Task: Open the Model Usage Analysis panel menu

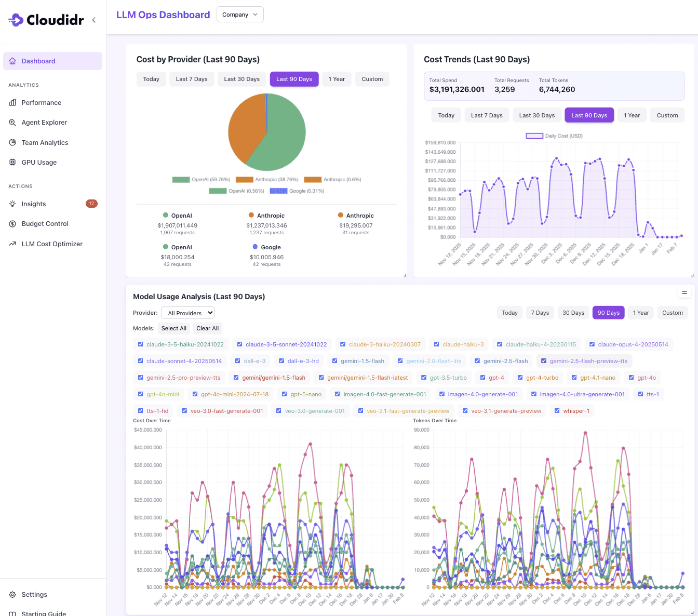Action: [684, 293]
